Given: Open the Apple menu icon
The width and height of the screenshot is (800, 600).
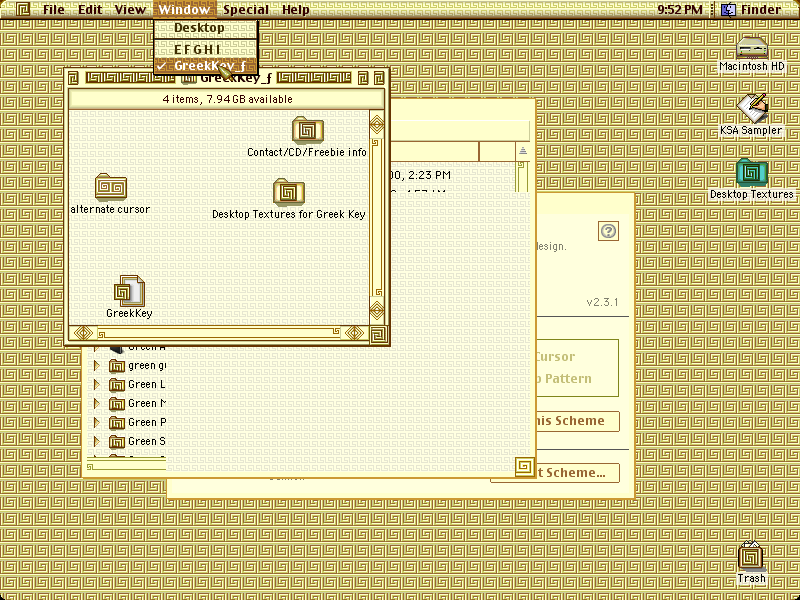Looking at the screenshot, I should coord(22,9).
